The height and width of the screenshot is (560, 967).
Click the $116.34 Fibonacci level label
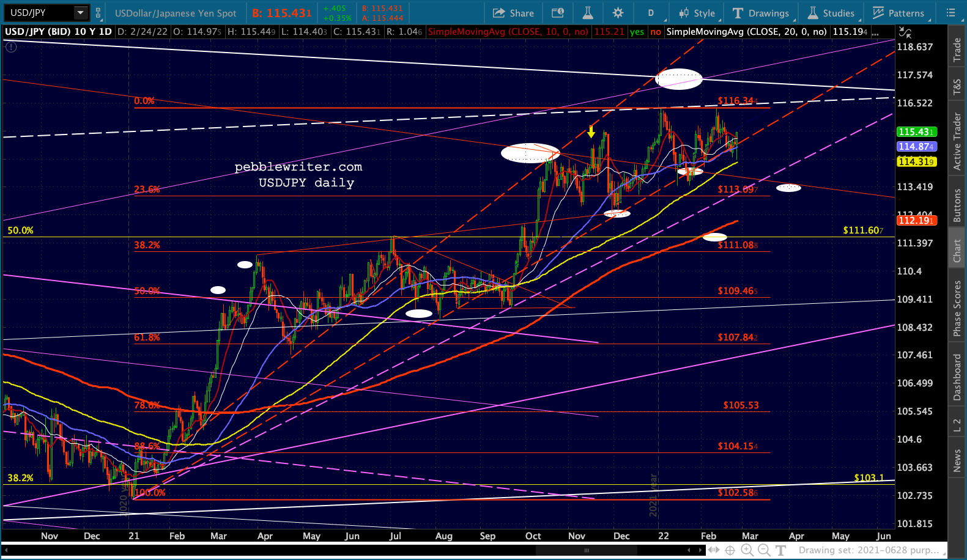738,101
